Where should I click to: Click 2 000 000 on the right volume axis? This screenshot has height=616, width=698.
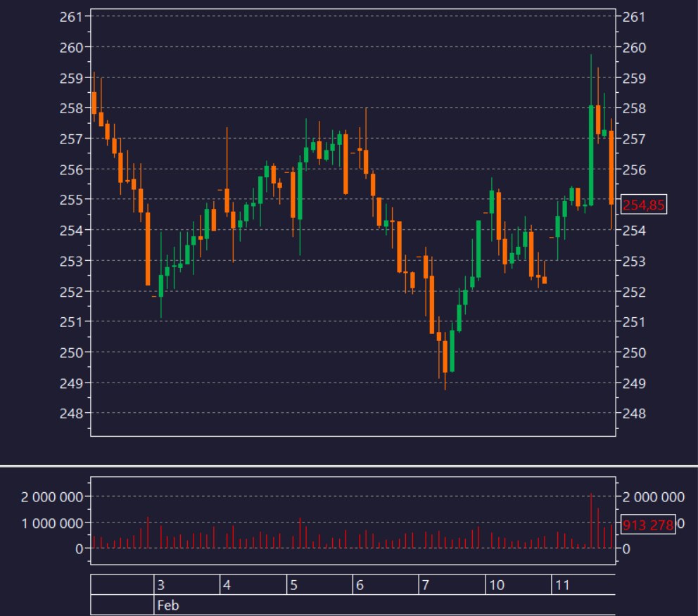point(654,496)
